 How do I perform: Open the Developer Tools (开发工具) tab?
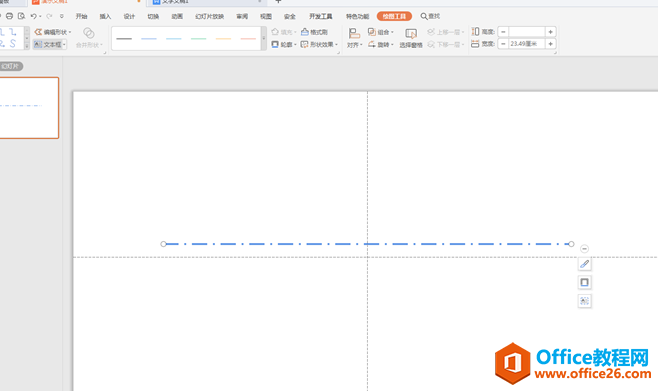tap(321, 16)
